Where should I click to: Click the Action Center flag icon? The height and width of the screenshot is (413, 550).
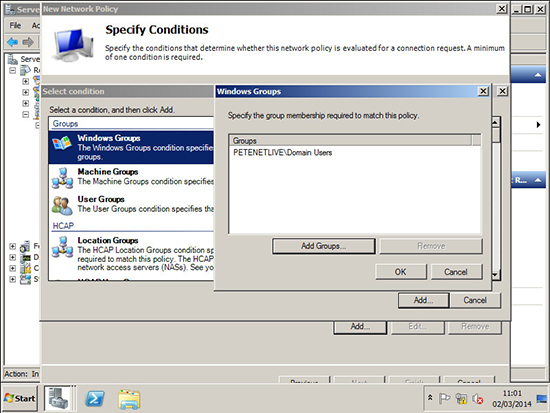coord(444,398)
